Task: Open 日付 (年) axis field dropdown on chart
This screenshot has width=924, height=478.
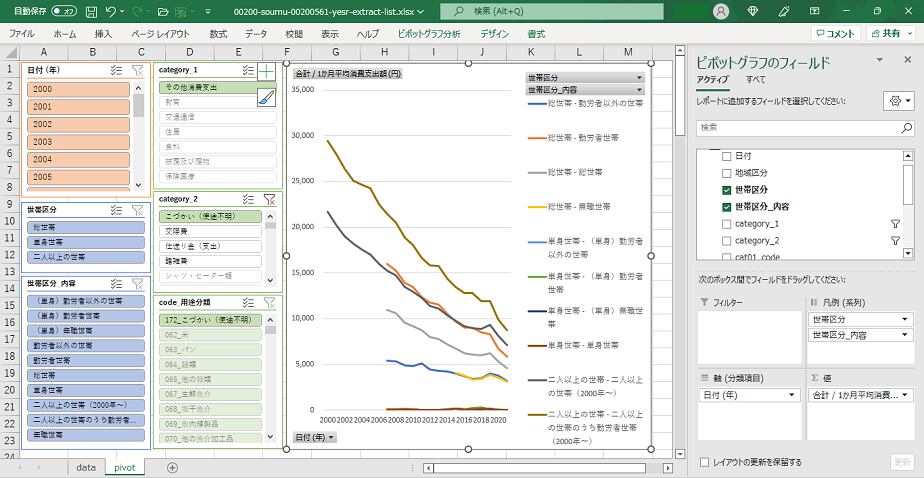Action: [x=314, y=437]
